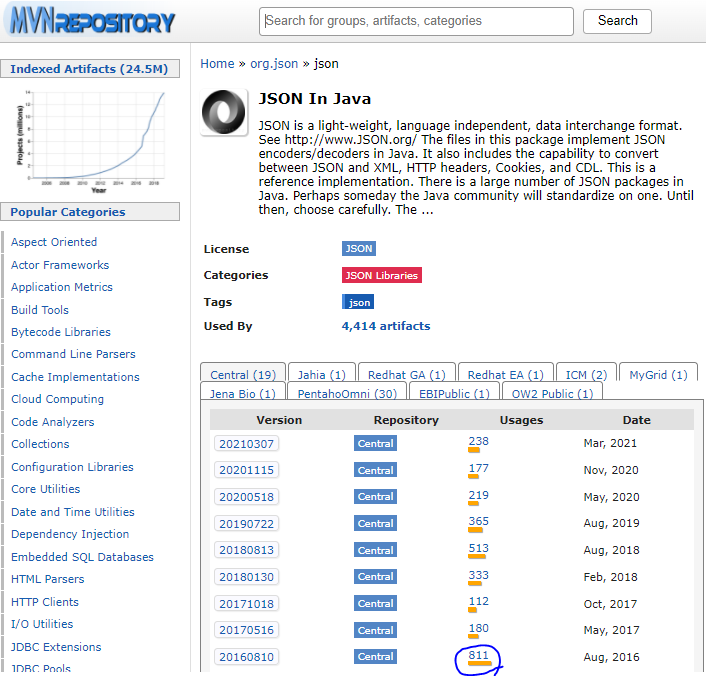706x676 pixels.
Task: Open the Core Utilities category
Action: [45, 489]
